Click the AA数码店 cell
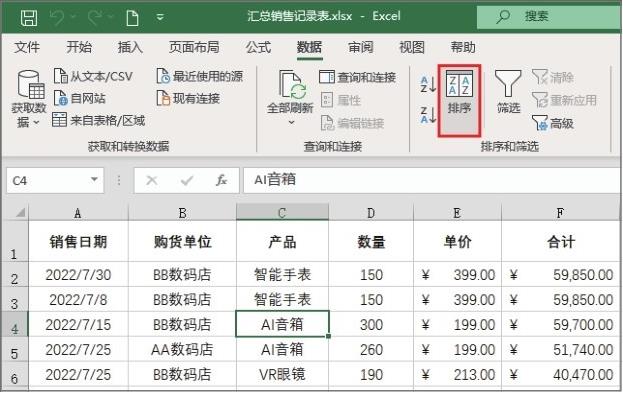The width and height of the screenshot is (623, 393). [x=182, y=350]
